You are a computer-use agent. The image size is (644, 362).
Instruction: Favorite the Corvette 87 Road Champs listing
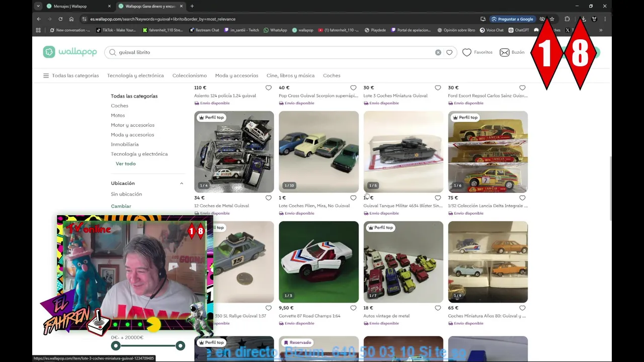[x=353, y=308]
